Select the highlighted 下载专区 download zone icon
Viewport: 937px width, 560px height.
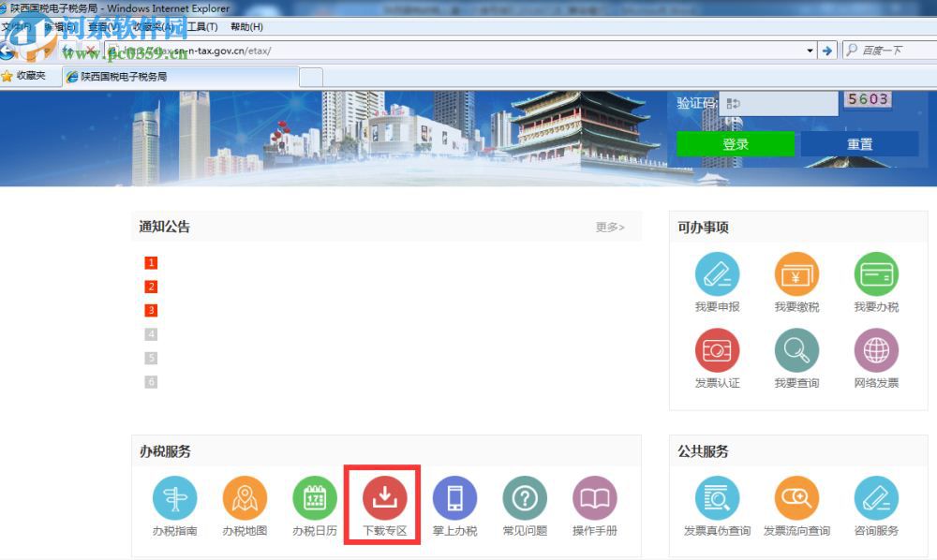(x=384, y=498)
